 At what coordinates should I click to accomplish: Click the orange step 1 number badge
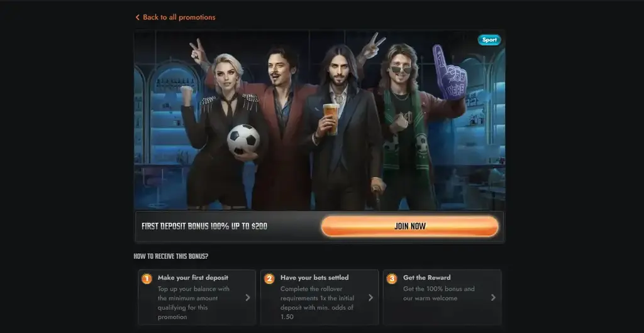(x=147, y=279)
